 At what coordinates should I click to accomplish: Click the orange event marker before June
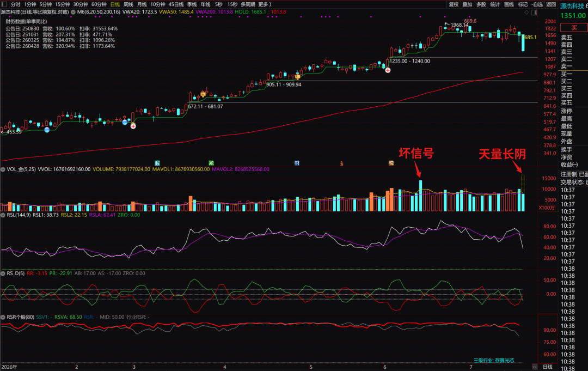click(x=391, y=163)
